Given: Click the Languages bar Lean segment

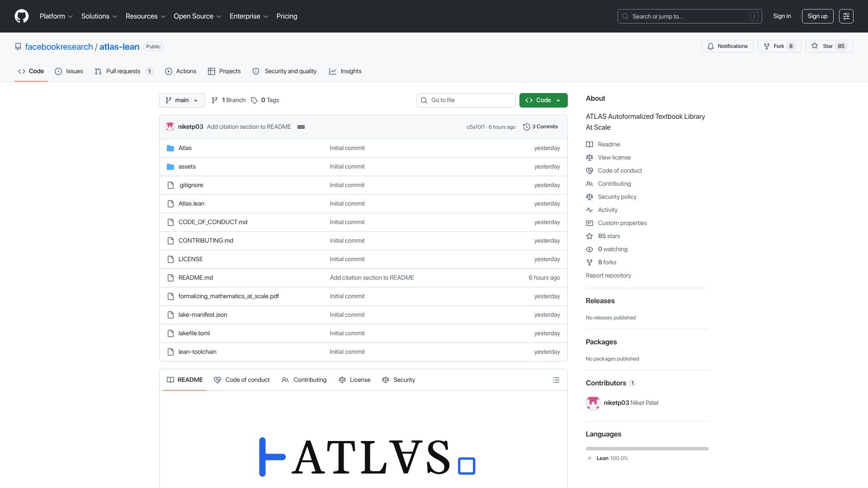Looking at the screenshot, I should [x=647, y=449].
